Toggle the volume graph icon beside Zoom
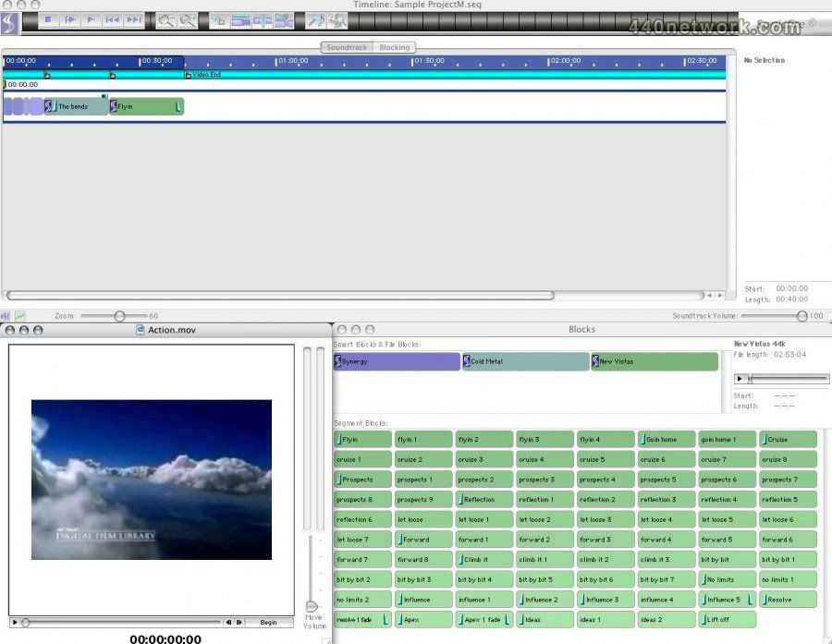Viewport: 832px width, 644px height. click(19, 316)
